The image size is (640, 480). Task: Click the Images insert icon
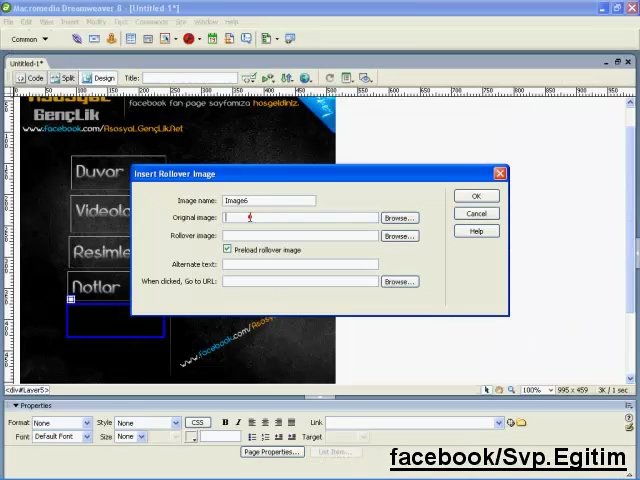[165, 39]
